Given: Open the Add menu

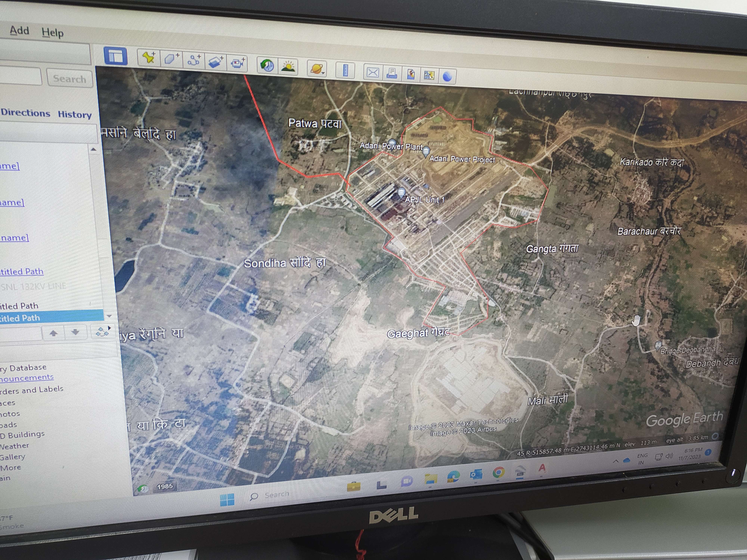Looking at the screenshot, I should [x=20, y=30].
